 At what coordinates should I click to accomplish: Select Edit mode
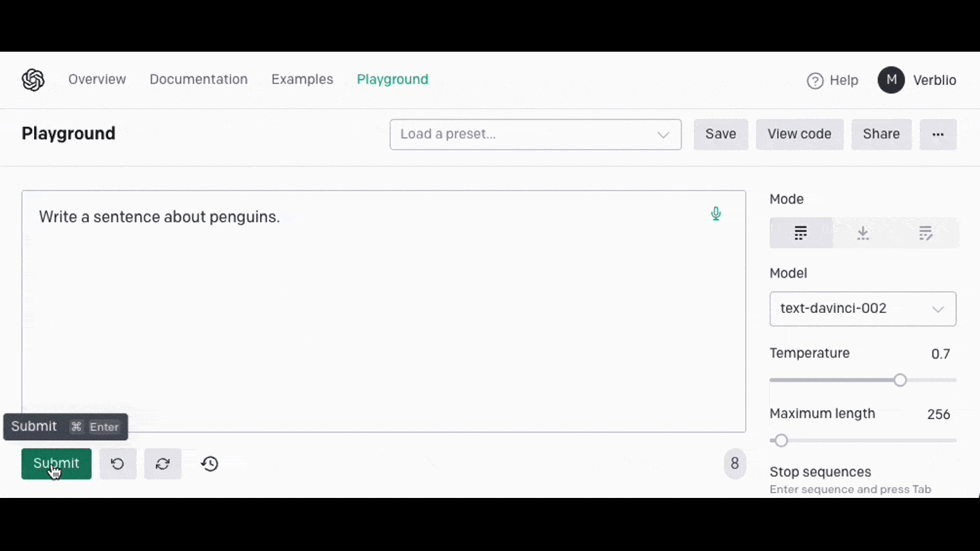(x=926, y=233)
